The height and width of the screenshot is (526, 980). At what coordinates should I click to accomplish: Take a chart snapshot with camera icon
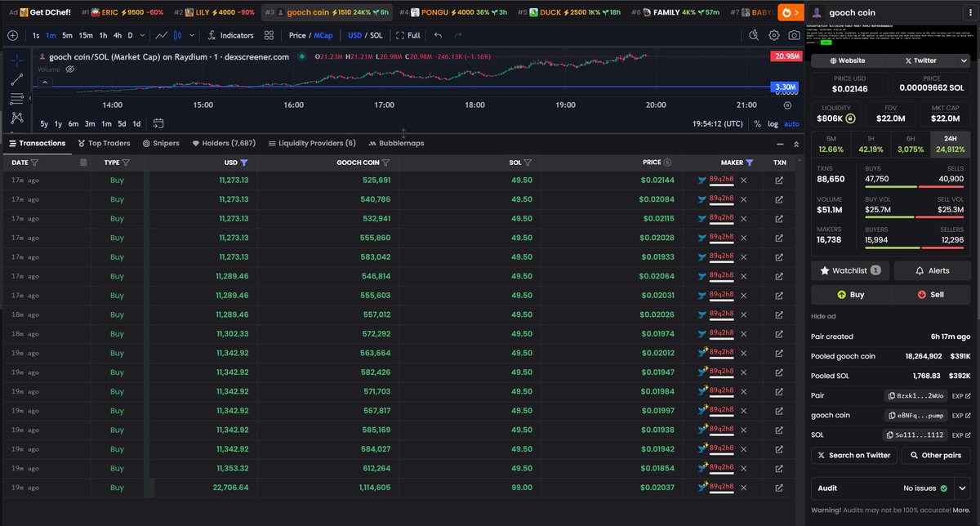click(795, 35)
